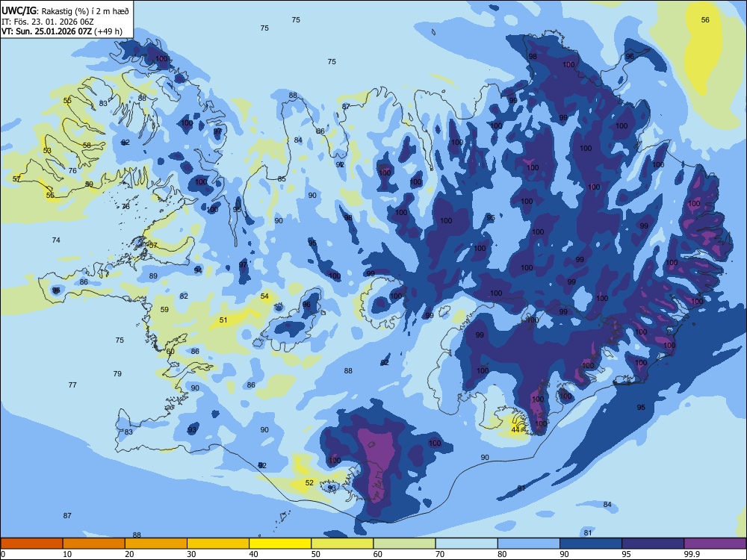Image resolution: width=747 pixels, height=560 pixels.
Task: Click the 56 value in the yellow offshore area
Action: (x=705, y=20)
